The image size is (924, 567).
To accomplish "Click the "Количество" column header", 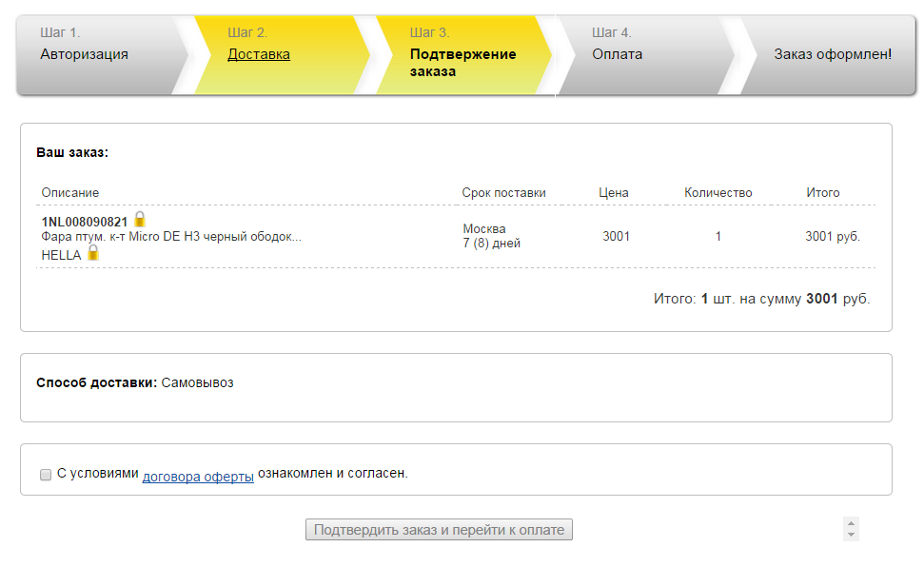I will click(x=718, y=193).
